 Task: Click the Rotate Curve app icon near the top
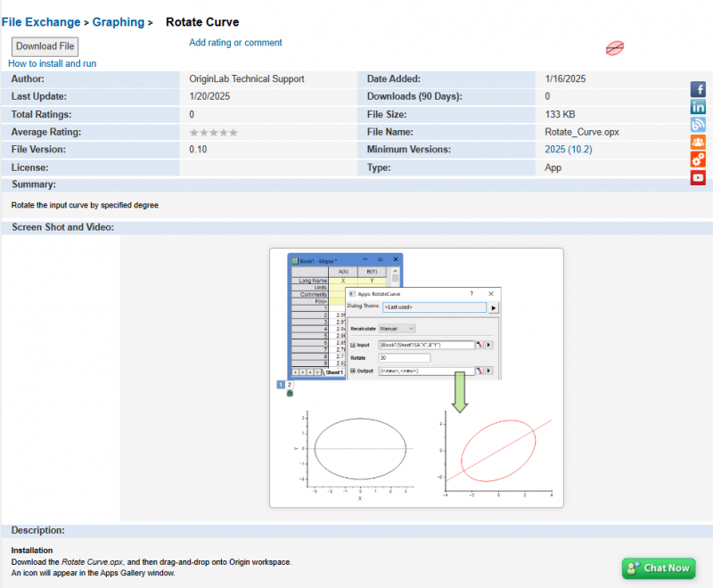coord(614,48)
